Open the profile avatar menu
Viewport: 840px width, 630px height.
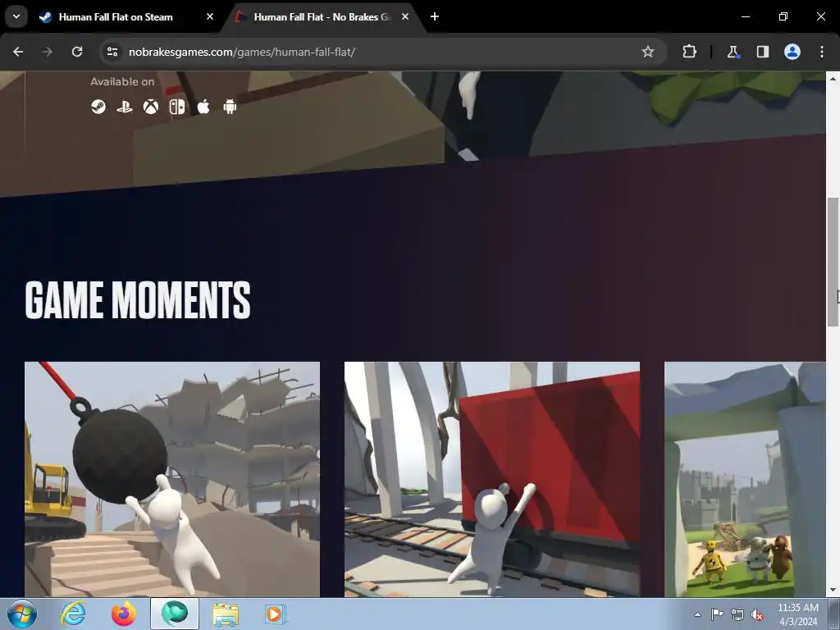coord(792,52)
